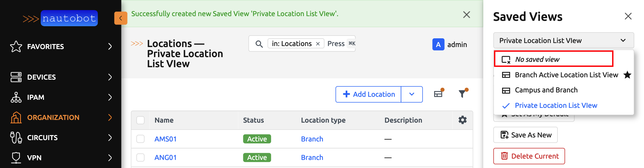644x168 pixels.
Task: Expand the Private Location List View selector
Action: [563, 40]
